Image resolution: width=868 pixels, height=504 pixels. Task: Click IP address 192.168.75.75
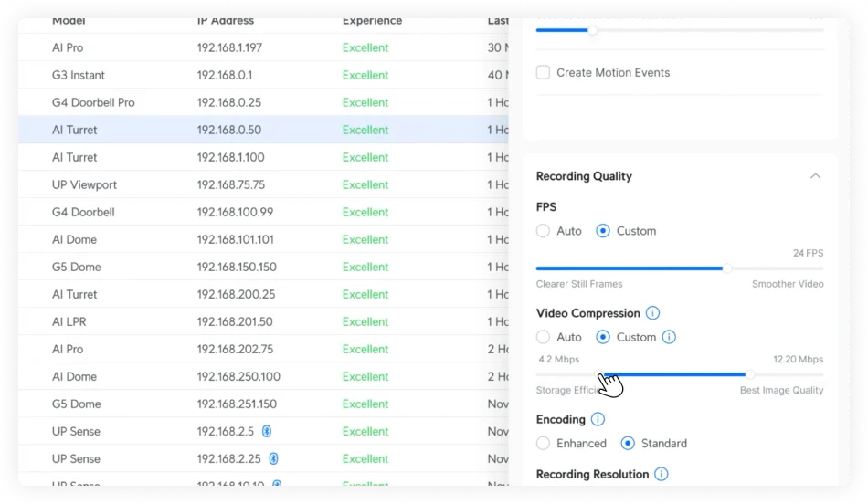pyautogui.click(x=231, y=184)
